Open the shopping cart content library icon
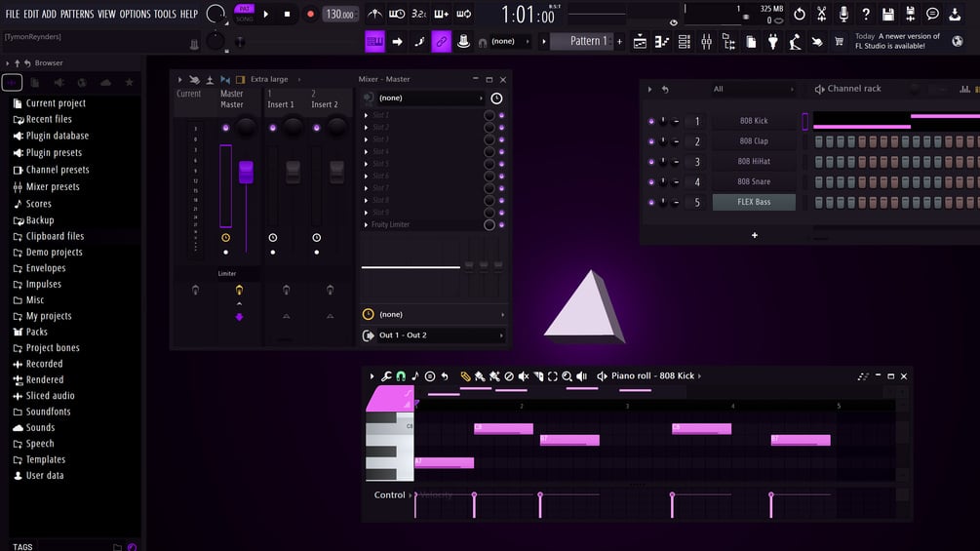Screen dimensions: 980x551 (x=839, y=42)
